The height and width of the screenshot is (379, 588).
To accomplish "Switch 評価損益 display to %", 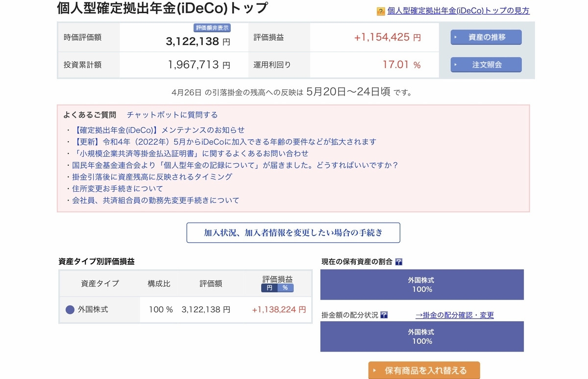I will click(285, 288).
